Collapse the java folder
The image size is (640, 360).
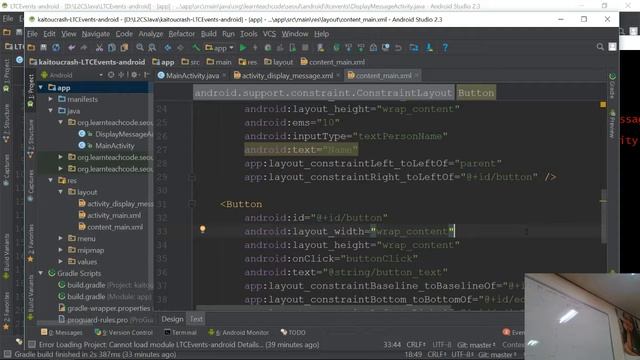[51, 111]
